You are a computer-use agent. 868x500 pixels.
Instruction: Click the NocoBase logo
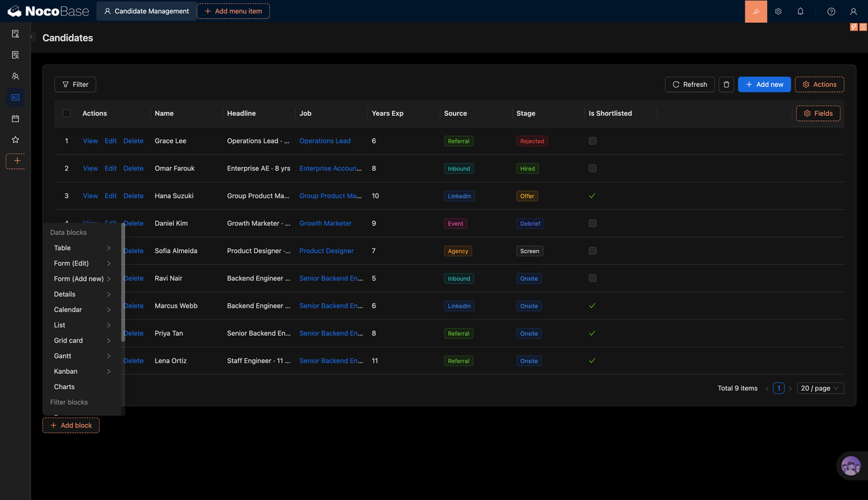click(x=48, y=11)
